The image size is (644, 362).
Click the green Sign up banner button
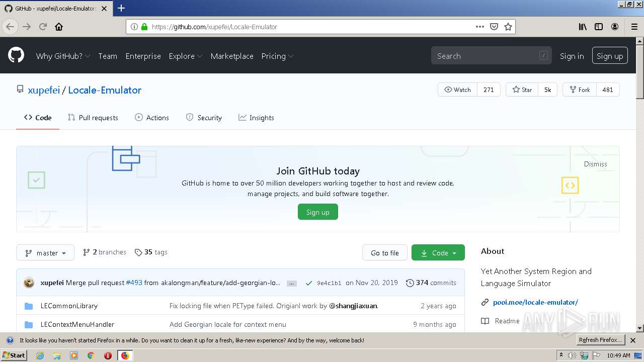[318, 212]
